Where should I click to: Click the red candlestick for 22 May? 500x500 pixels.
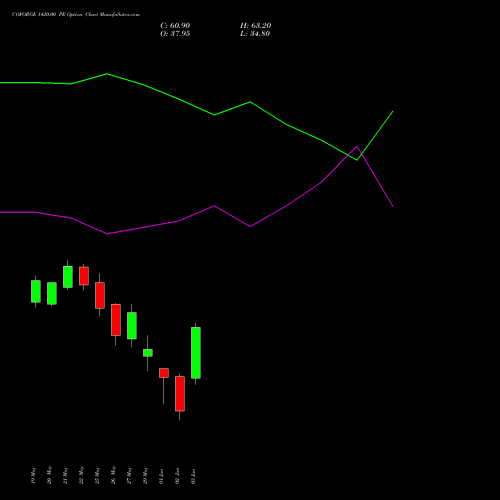click(x=84, y=276)
